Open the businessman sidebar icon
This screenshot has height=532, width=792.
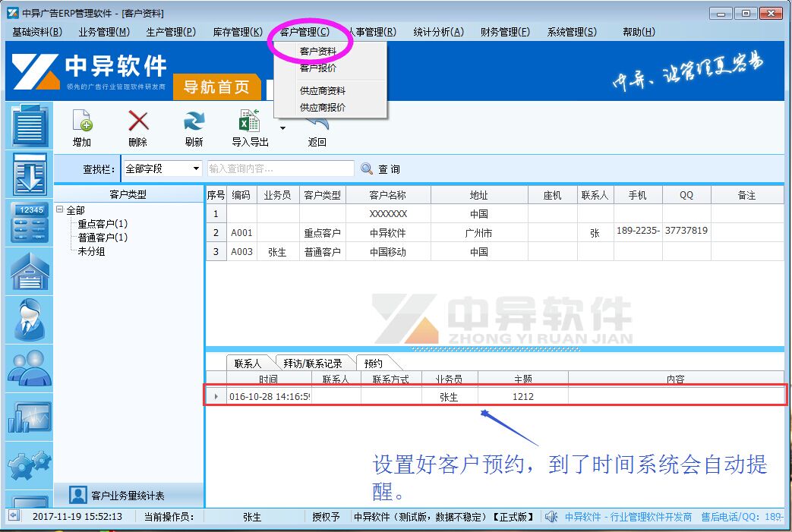point(30,320)
